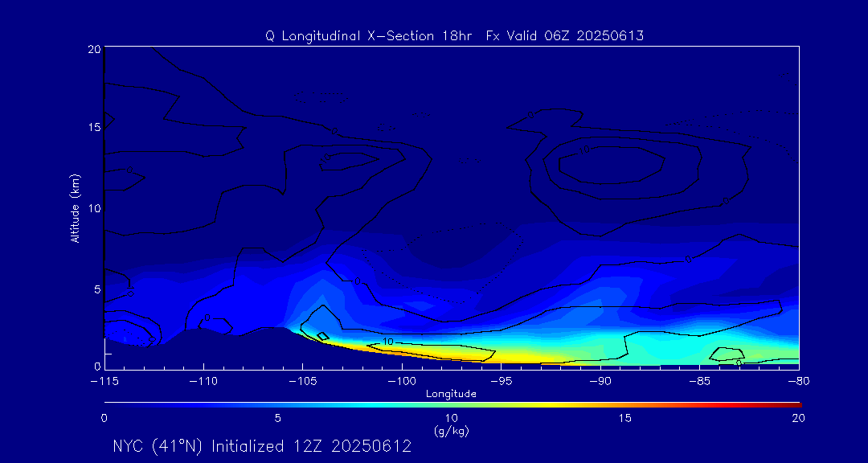Click the "Longitude" axis label
Image resolution: width=868 pixels, height=463 pixels.
451,394
